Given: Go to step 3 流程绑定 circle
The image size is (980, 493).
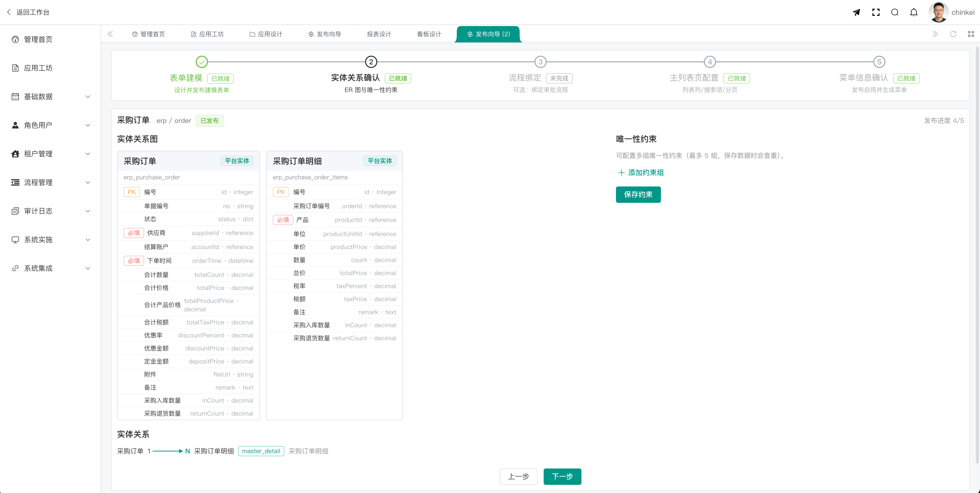Looking at the screenshot, I should pos(540,62).
